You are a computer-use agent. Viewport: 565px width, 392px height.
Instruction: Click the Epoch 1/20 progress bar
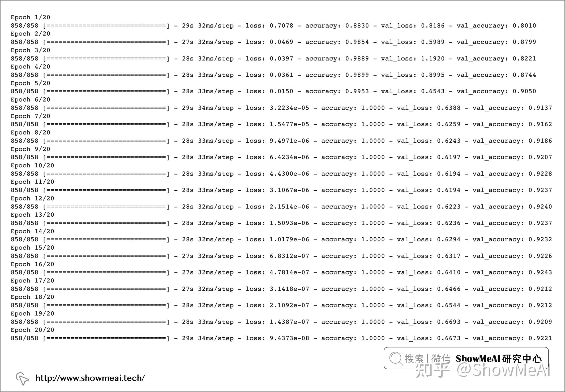point(106,26)
